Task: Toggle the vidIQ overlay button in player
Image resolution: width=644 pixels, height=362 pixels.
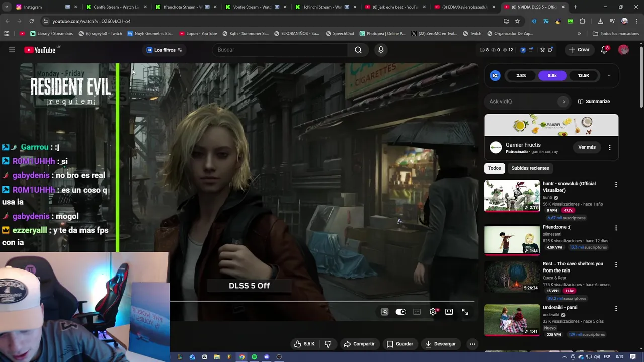Action: point(384,312)
